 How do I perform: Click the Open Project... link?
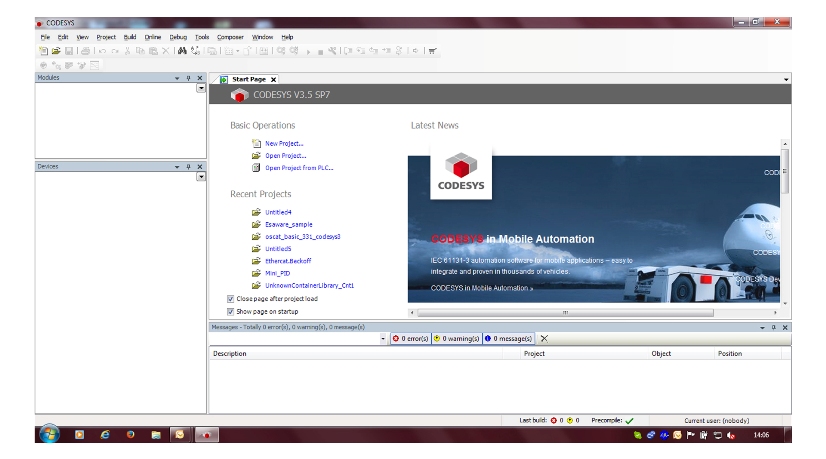pos(286,155)
